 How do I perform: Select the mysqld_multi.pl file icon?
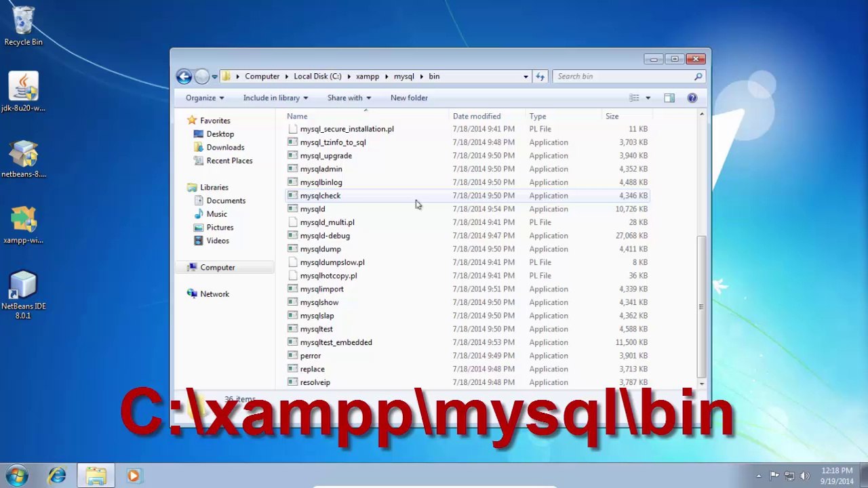click(292, 222)
